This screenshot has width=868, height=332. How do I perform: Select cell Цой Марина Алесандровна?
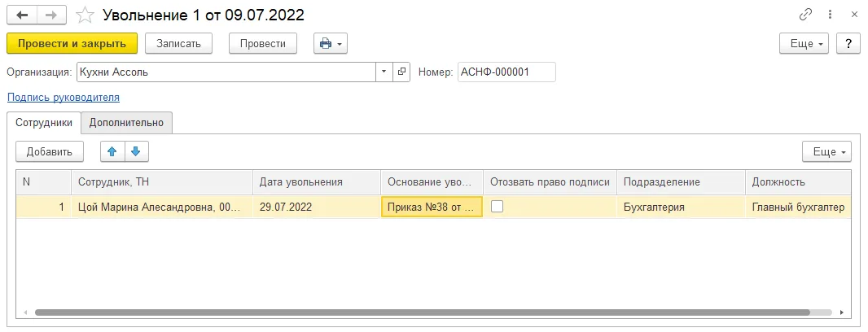click(x=162, y=207)
